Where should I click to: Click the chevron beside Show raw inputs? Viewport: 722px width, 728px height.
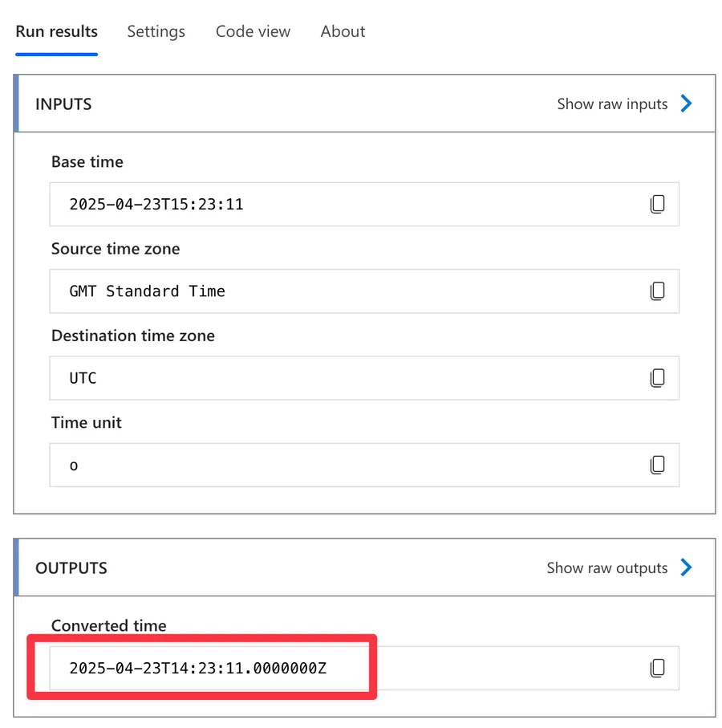point(686,104)
